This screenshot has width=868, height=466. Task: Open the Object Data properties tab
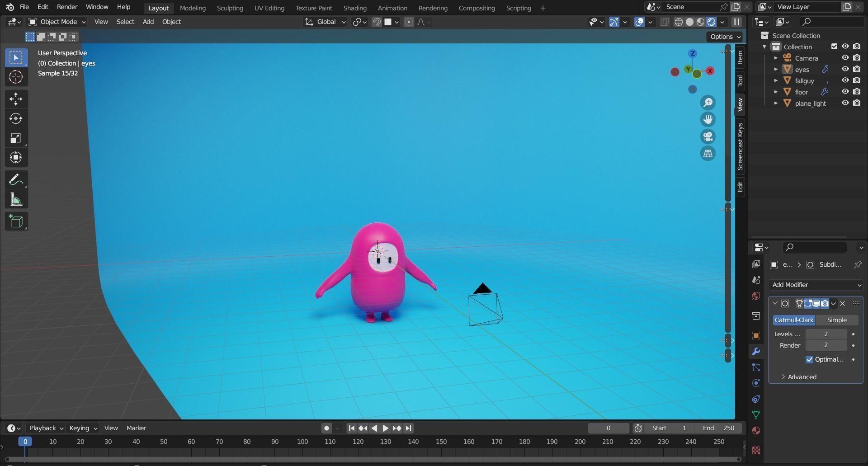(756, 414)
